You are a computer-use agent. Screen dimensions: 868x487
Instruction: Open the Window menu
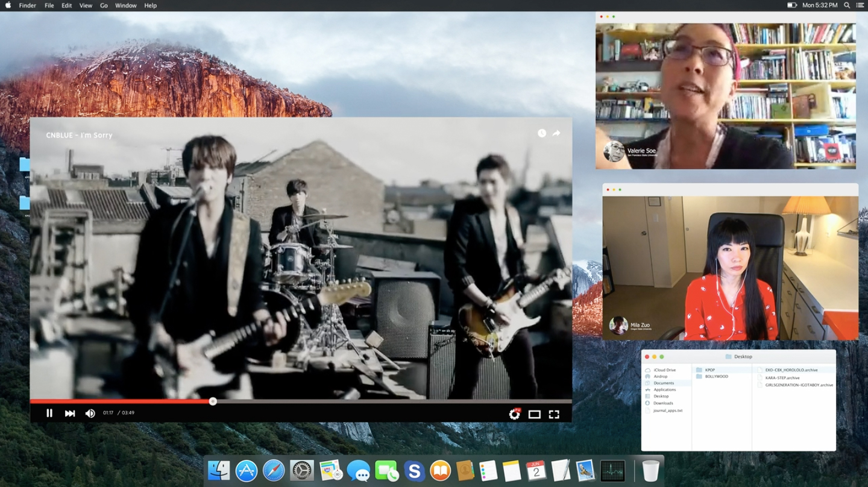tap(126, 5)
